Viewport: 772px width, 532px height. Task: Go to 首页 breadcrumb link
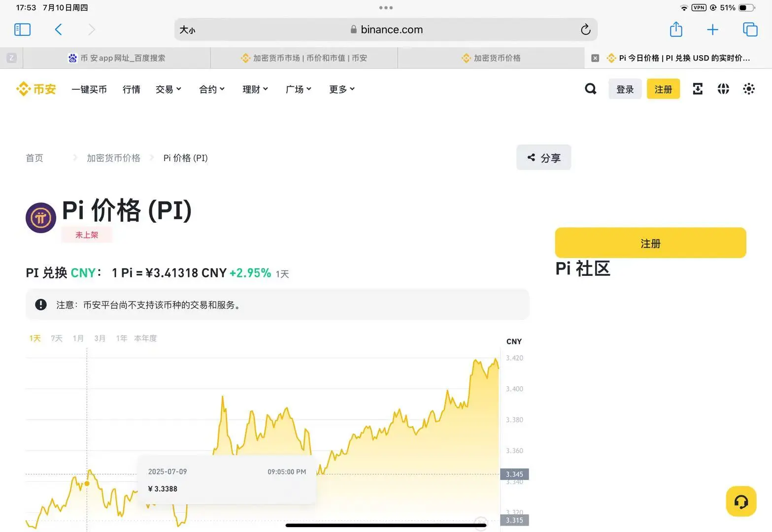point(34,158)
